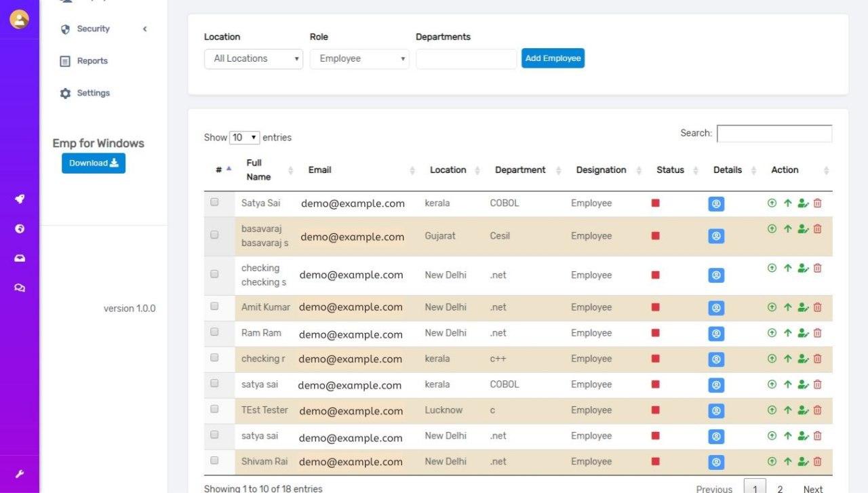The image size is (868, 493).
Task: Click circled up-arrow icon for Shivam Rai
Action: [x=772, y=461]
